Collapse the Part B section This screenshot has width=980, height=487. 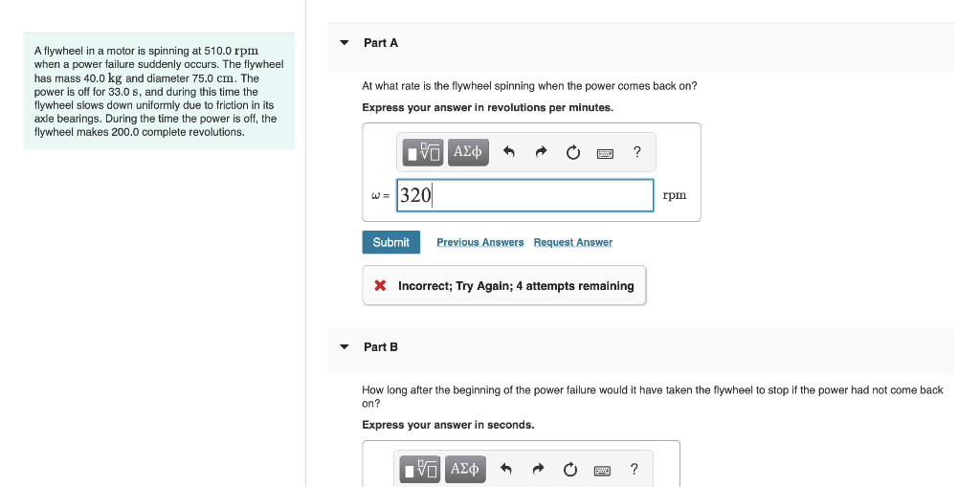344,347
